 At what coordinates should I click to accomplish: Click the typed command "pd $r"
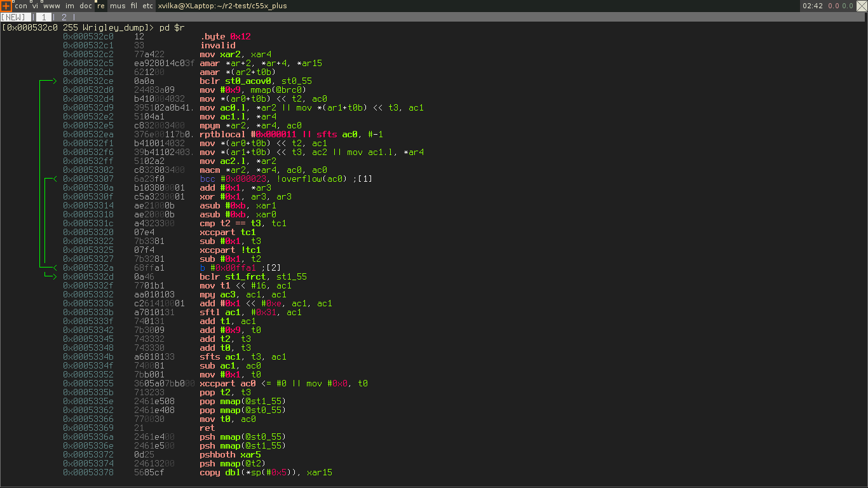[172, 27]
